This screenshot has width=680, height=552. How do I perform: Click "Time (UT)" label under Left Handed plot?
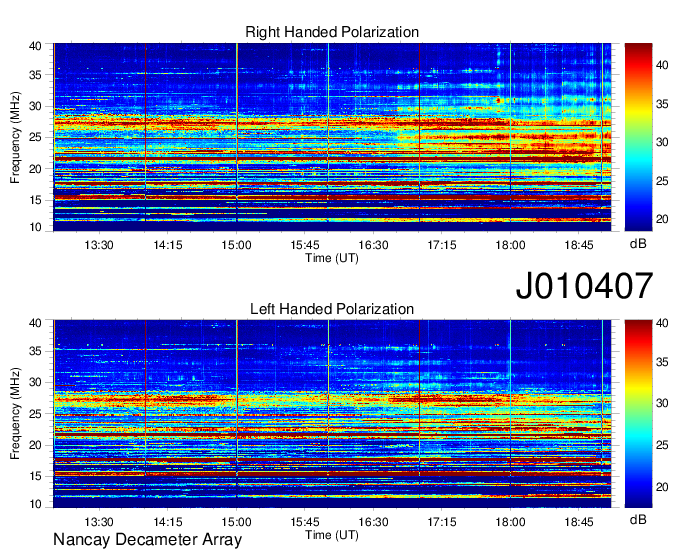point(332,535)
